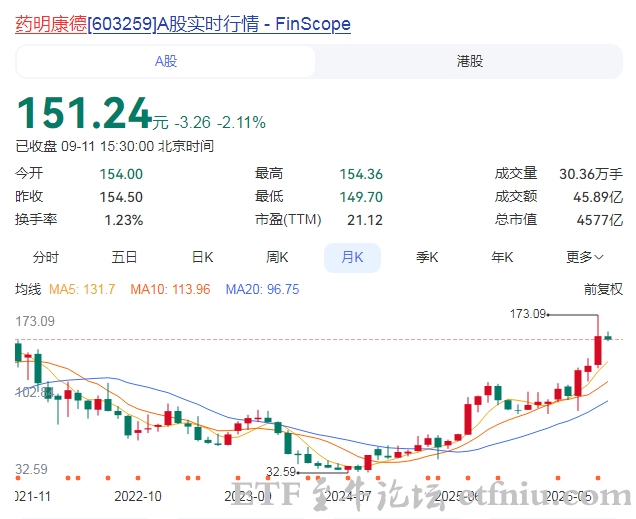Select the 分时 chart view

click(46, 257)
